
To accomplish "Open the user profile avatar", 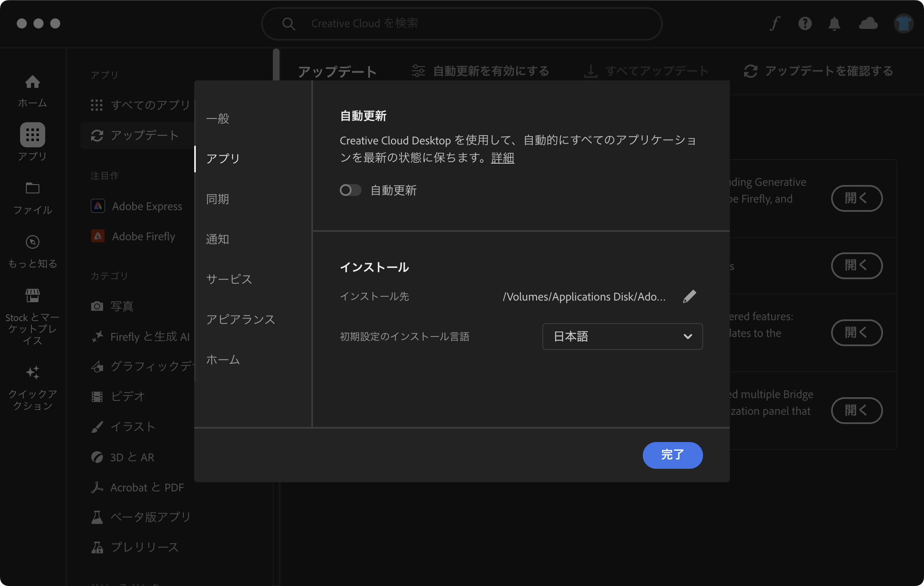I will (x=903, y=23).
